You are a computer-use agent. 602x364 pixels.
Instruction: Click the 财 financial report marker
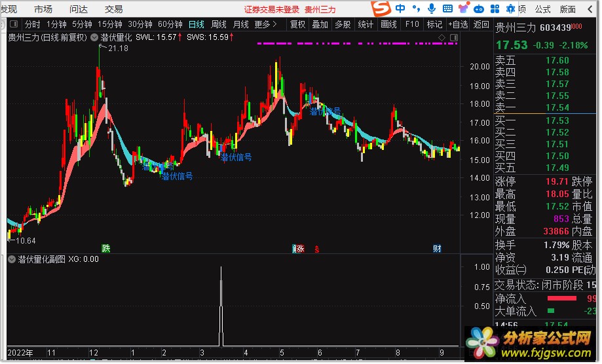coord(437,249)
